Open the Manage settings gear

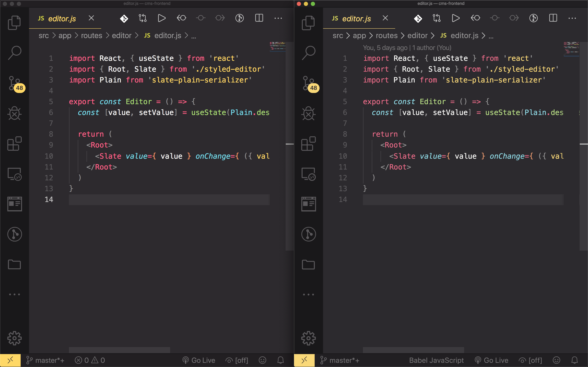(x=15, y=338)
